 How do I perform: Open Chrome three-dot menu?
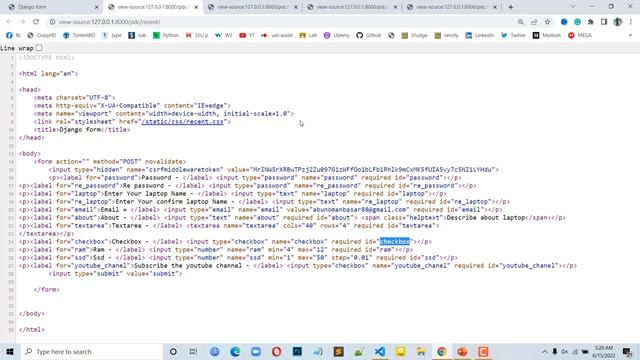point(631,22)
